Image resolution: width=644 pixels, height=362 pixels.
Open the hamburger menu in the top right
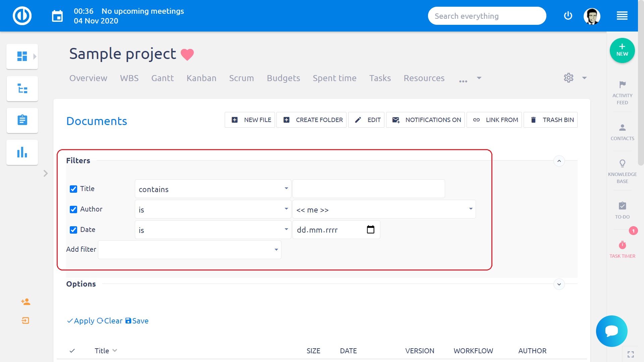pyautogui.click(x=622, y=15)
